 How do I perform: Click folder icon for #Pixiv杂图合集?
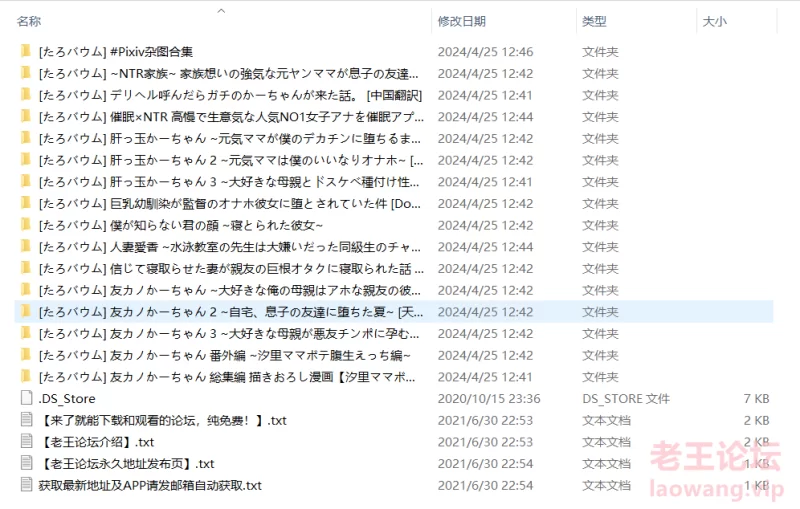26,51
